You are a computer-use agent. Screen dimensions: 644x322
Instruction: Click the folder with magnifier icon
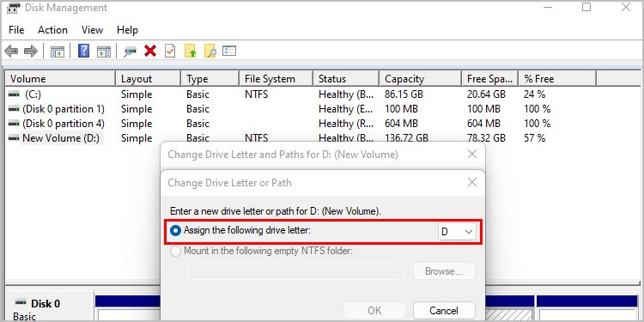click(x=210, y=52)
